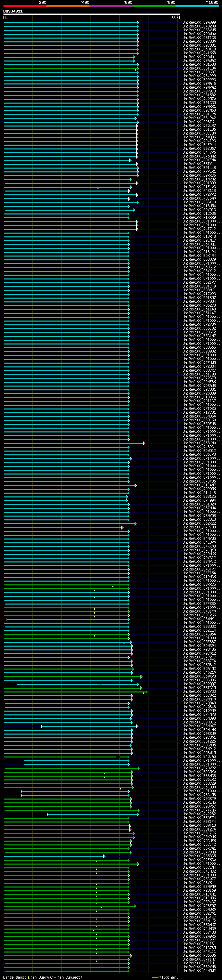
Task: Click subject label UniRef100_C1MRM2
Action: (199, 179)
